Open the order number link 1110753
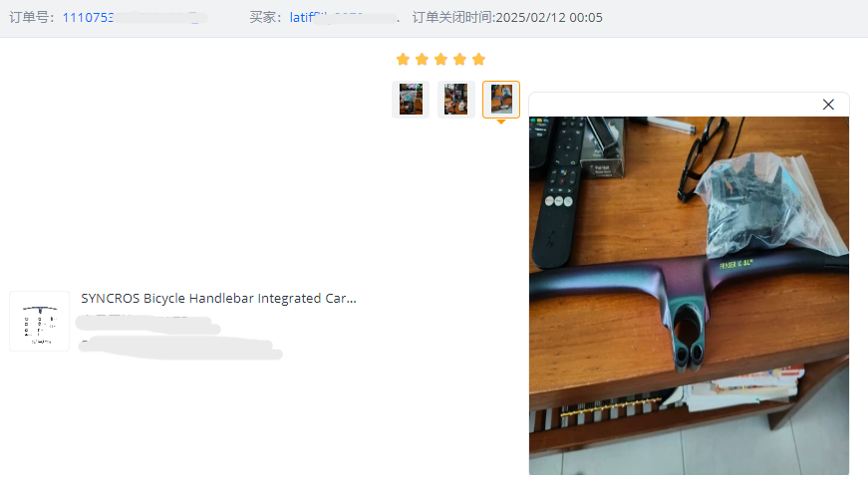 [x=88, y=18]
